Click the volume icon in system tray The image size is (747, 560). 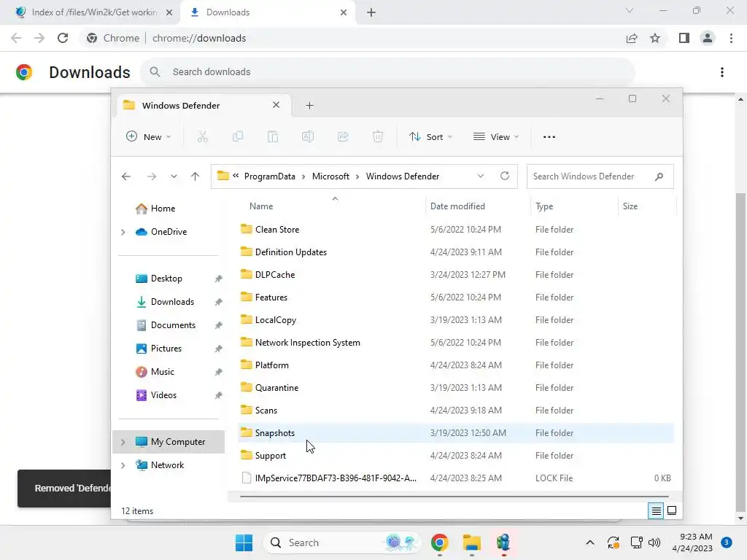click(654, 542)
